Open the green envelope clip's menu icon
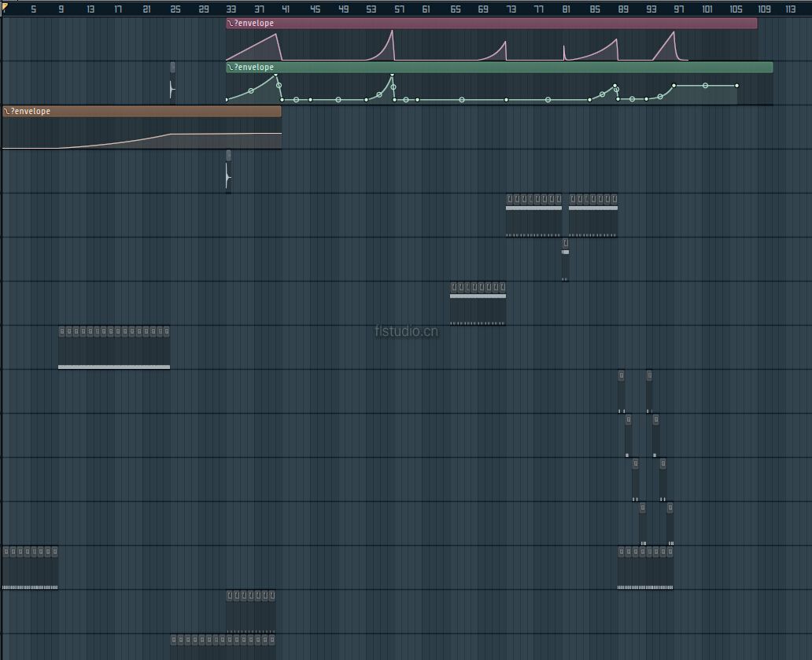The height and width of the screenshot is (660, 812). [230, 68]
